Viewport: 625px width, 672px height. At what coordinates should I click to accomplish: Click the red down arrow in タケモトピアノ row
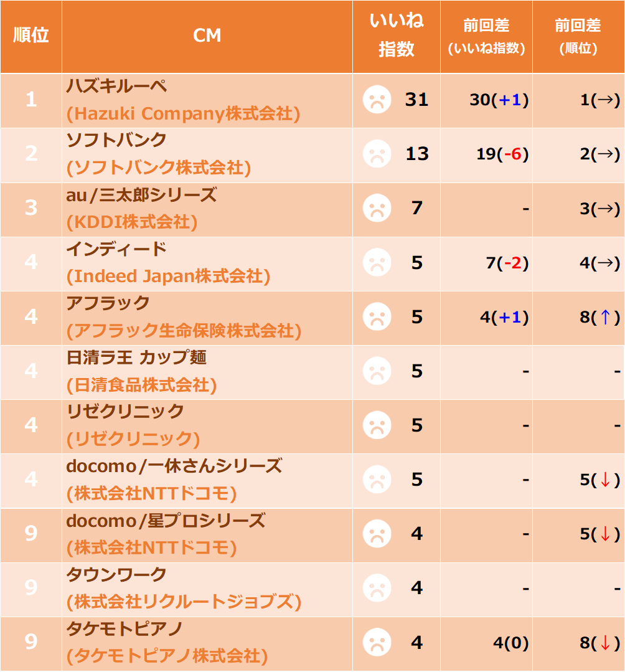click(x=605, y=643)
